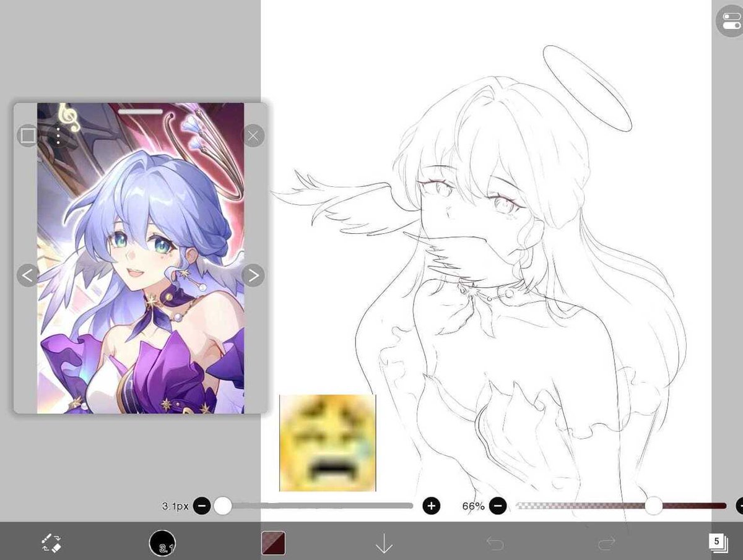Image resolution: width=743 pixels, height=560 pixels.
Task: Tap the 66% opacity slider knob
Action: (x=653, y=506)
